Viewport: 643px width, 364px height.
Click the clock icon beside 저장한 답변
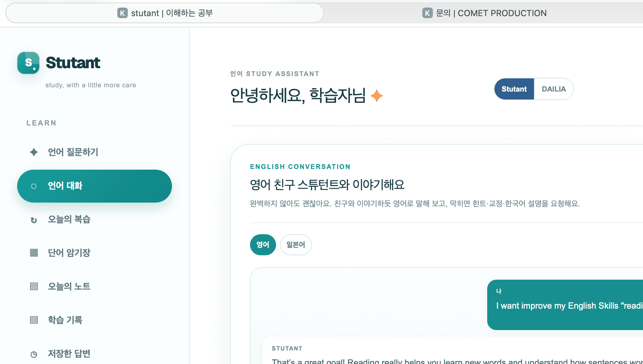tap(34, 354)
